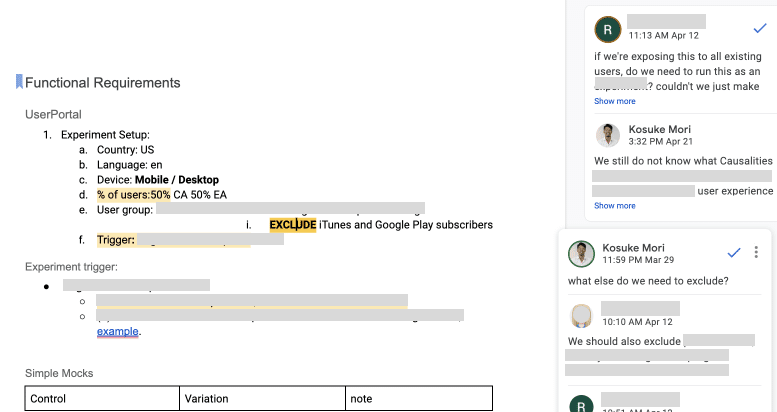This screenshot has height=412, width=777.
Task: Click Kosuke Mori's avatar on 3:32 PM reply
Action: point(607,135)
